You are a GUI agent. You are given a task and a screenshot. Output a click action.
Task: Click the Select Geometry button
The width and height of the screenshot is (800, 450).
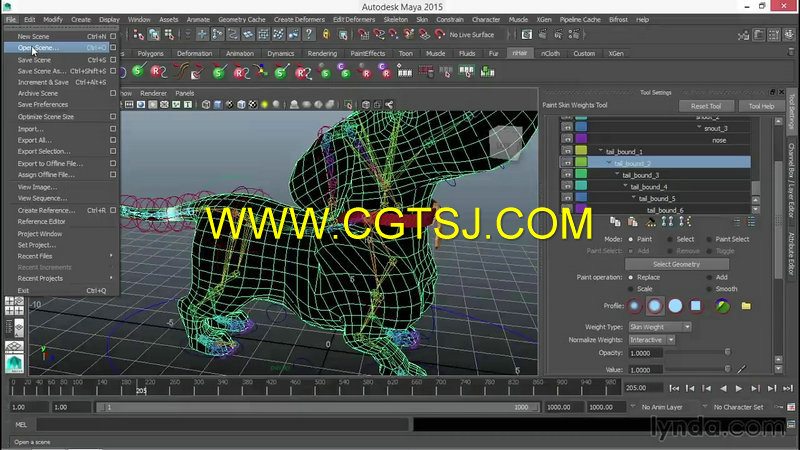(x=677, y=264)
